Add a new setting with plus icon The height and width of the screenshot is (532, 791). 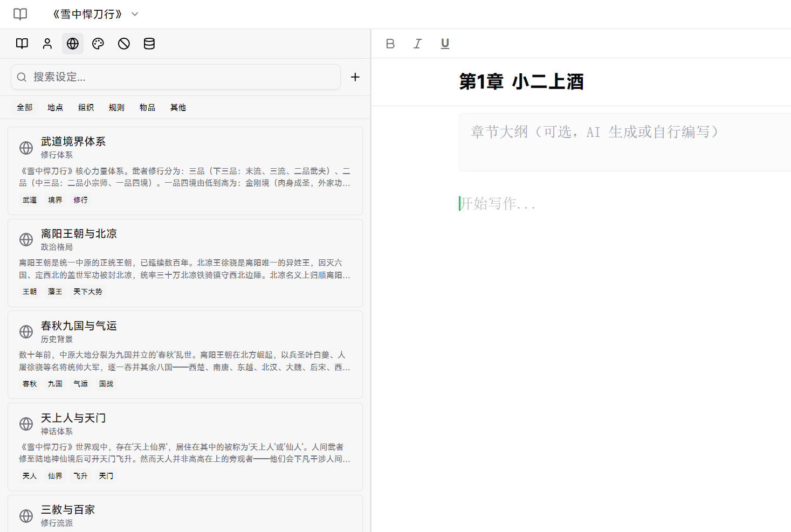[355, 77]
